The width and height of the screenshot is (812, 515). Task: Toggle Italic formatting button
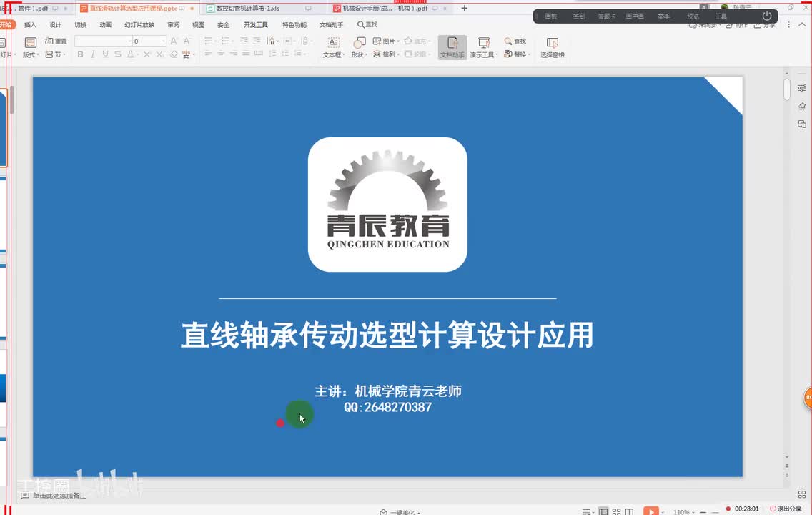tap(93, 54)
